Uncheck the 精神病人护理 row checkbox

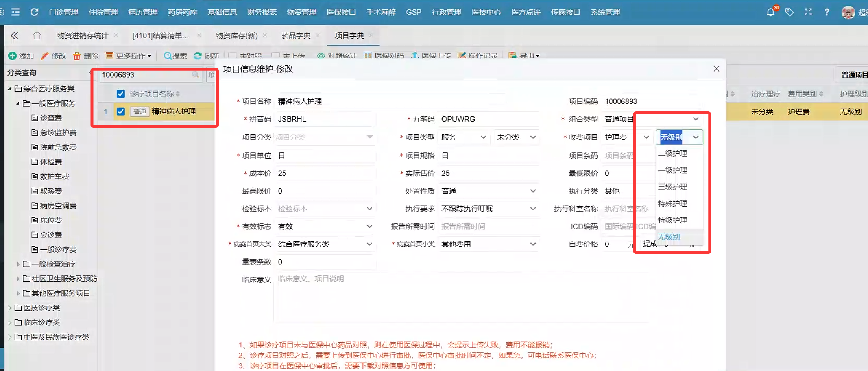[x=121, y=112]
